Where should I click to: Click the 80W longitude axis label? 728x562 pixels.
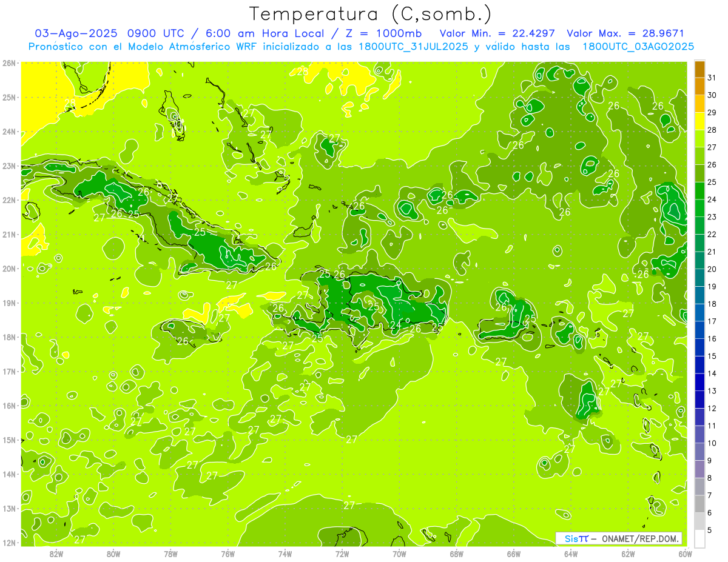(113, 554)
